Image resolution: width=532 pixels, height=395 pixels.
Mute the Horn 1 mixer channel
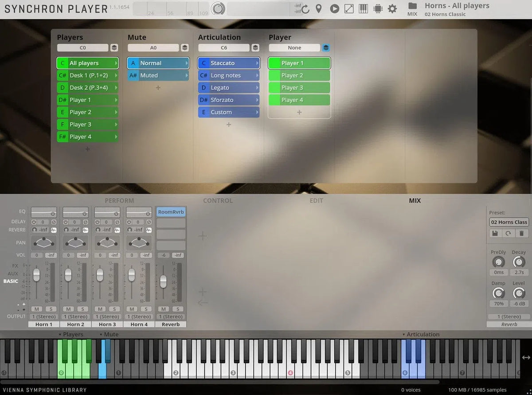pos(36,309)
